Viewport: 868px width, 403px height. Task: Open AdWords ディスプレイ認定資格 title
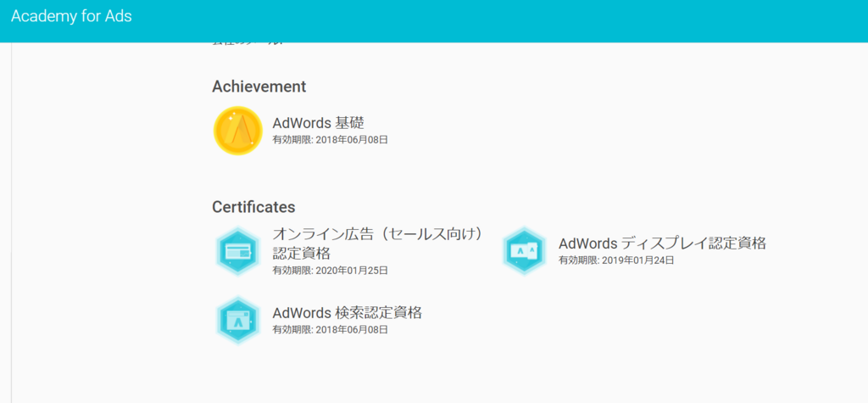[x=663, y=243]
